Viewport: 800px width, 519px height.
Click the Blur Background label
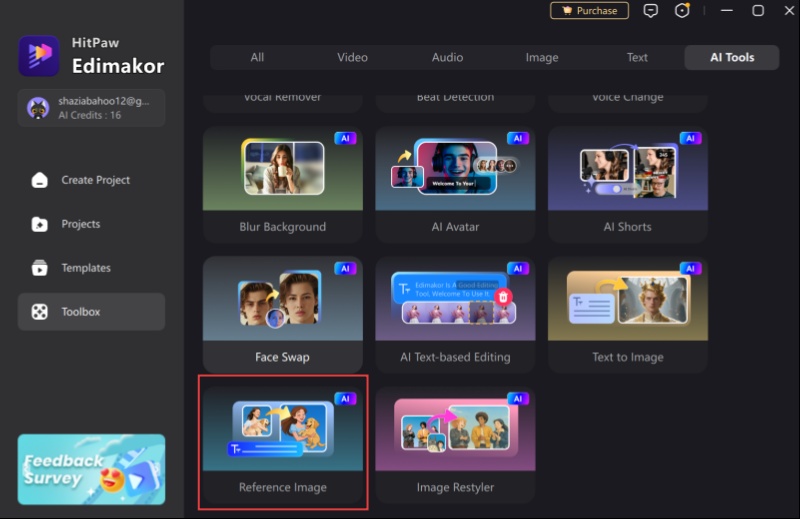click(283, 227)
